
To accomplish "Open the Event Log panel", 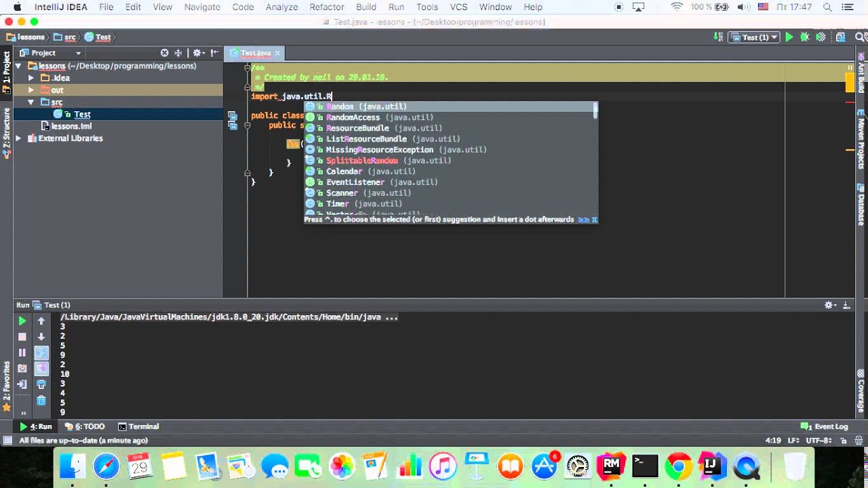I will 825,426.
